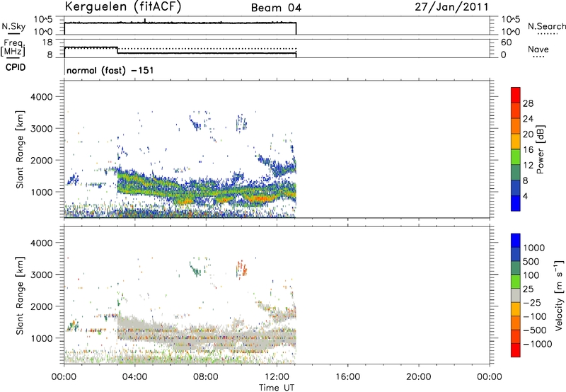566x392 pixels.
Task: Click the 'Kerguelen (fitACF)' title text
Action: point(123,6)
